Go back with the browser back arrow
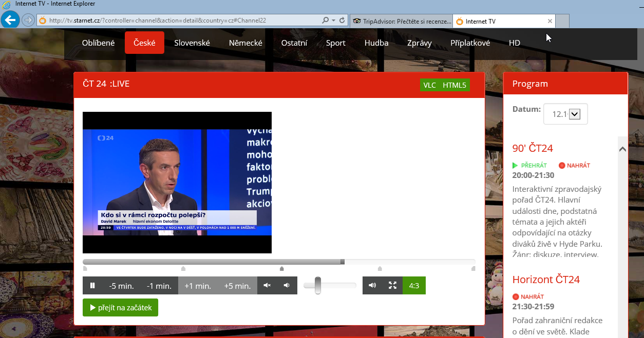Image resolution: width=644 pixels, height=338 pixels. 10,21
